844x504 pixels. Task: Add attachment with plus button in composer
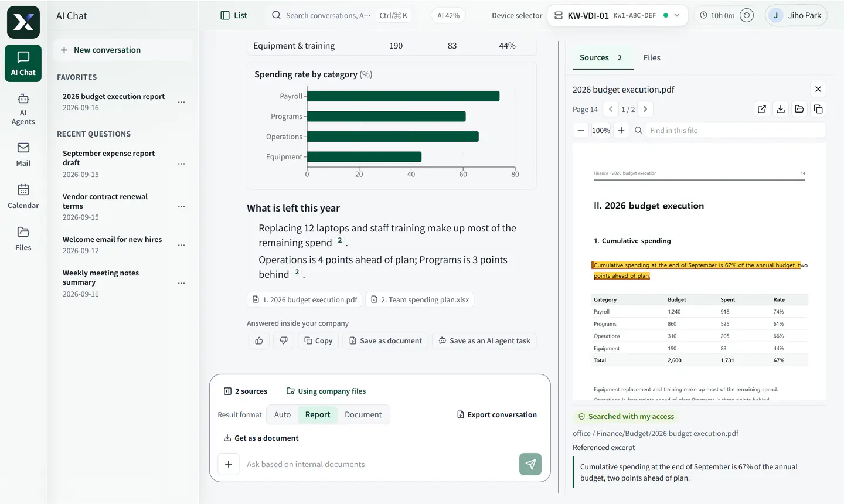(229, 464)
